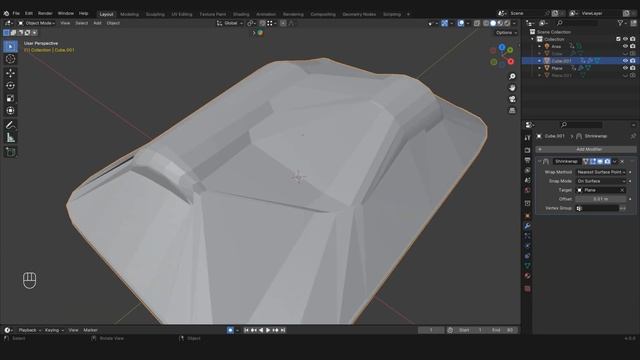The image size is (640, 360).
Task: Open the Render properties tab icon
Action: [527, 150]
